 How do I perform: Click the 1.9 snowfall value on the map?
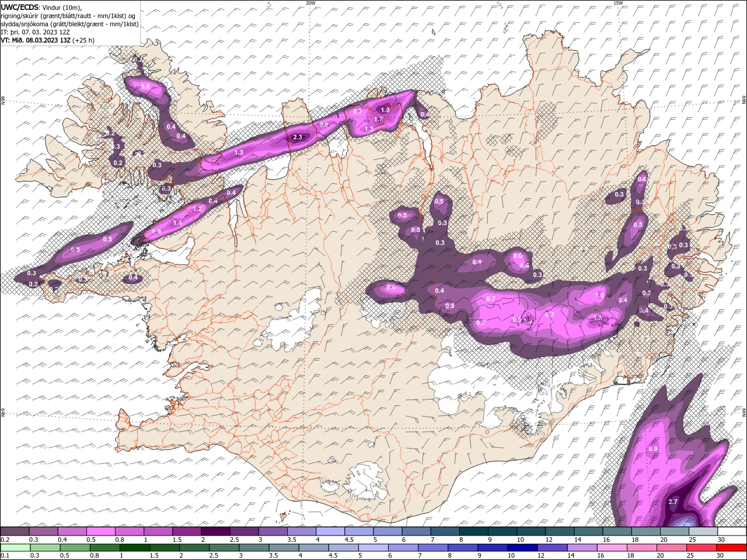click(x=385, y=110)
